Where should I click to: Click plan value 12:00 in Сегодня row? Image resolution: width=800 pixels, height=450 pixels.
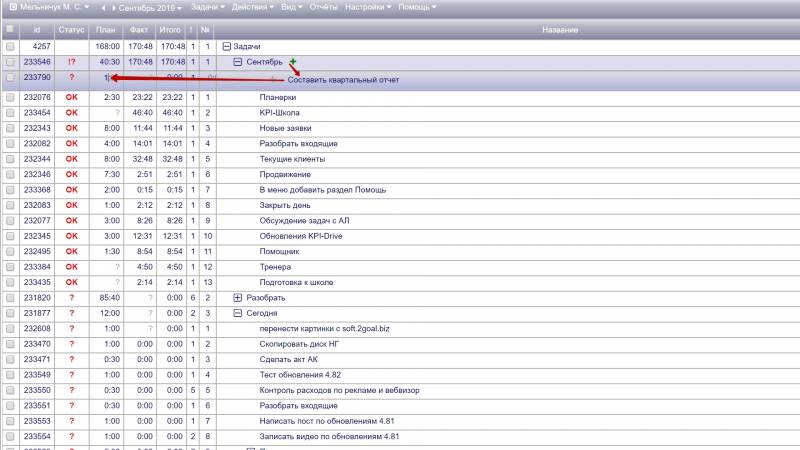(x=110, y=313)
